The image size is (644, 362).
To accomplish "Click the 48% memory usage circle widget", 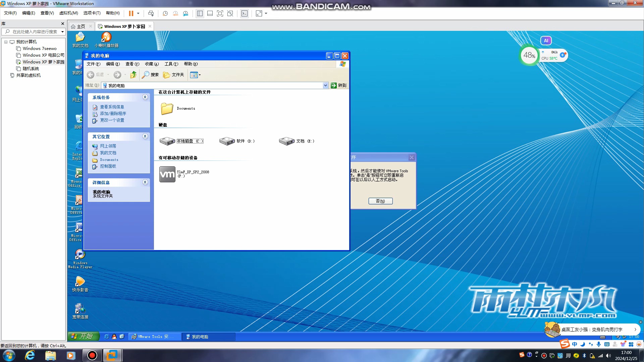I will pos(529,55).
